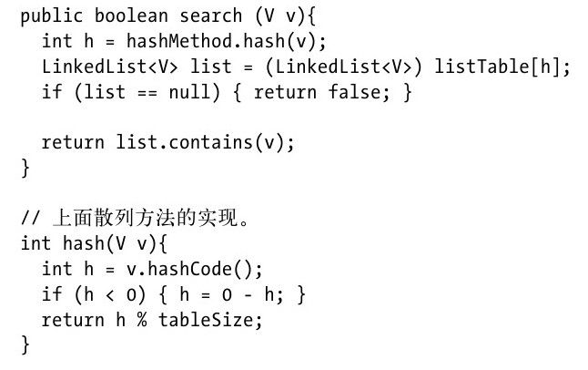Click the 'public' keyword in search method
Image resolution: width=588 pixels, height=370 pixels.
(x=51, y=16)
